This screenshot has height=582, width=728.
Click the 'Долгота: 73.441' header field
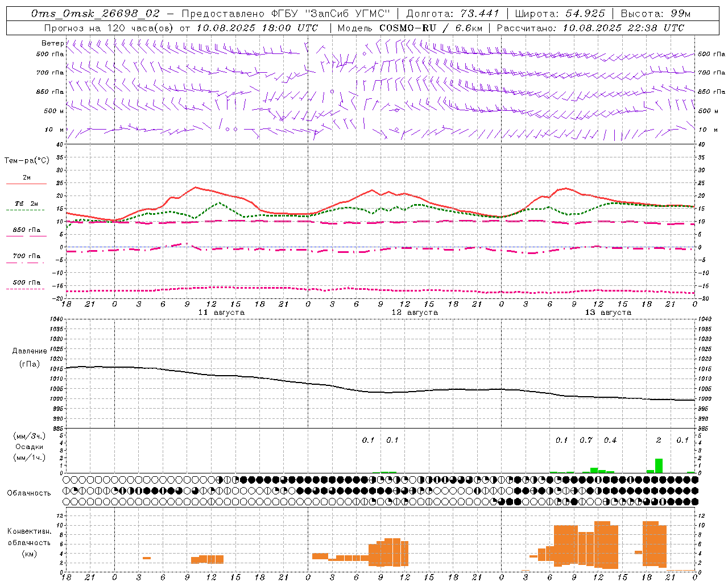pos(452,13)
